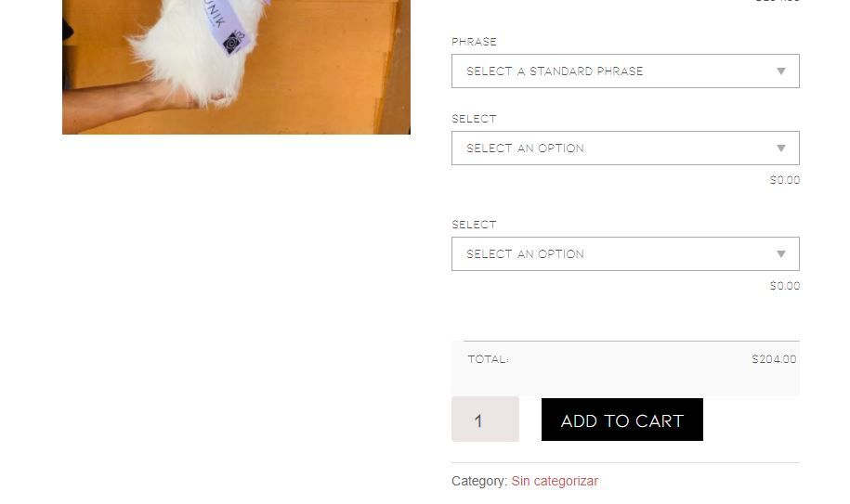Click the SELECT label closest to Total
Screen dimensions: 850x504
pos(474,225)
